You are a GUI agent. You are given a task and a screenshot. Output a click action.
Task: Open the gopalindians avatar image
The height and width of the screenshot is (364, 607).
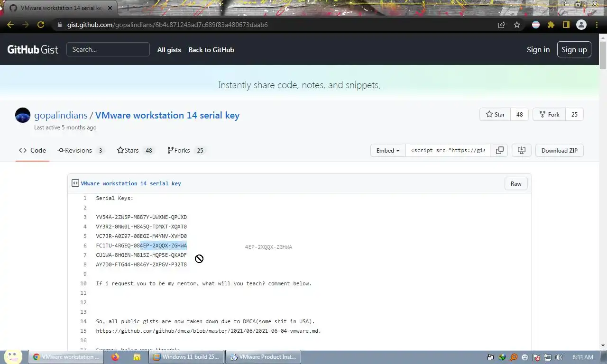23,115
